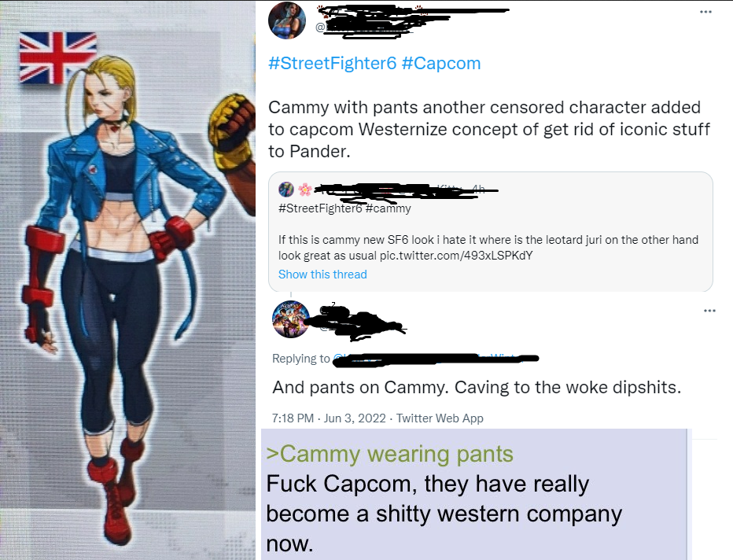Click the reply author's group-art profile avatar
The height and width of the screenshot is (560, 733).
(x=291, y=319)
